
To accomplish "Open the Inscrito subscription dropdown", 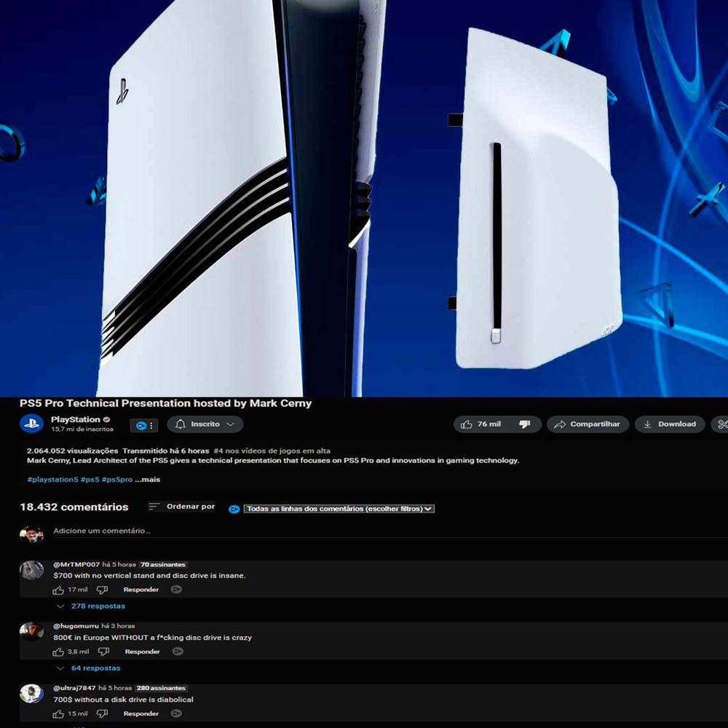I will click(205, 424).
